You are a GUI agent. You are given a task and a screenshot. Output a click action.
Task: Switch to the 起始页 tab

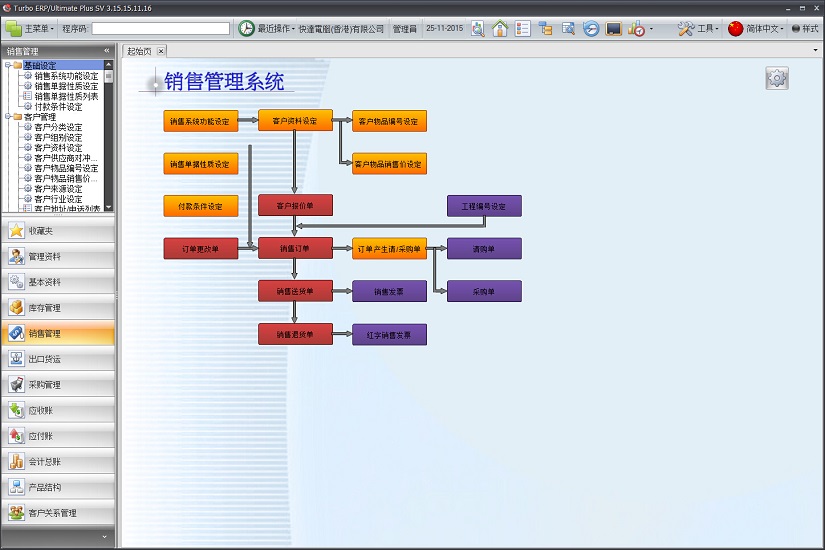pos(139,51)
